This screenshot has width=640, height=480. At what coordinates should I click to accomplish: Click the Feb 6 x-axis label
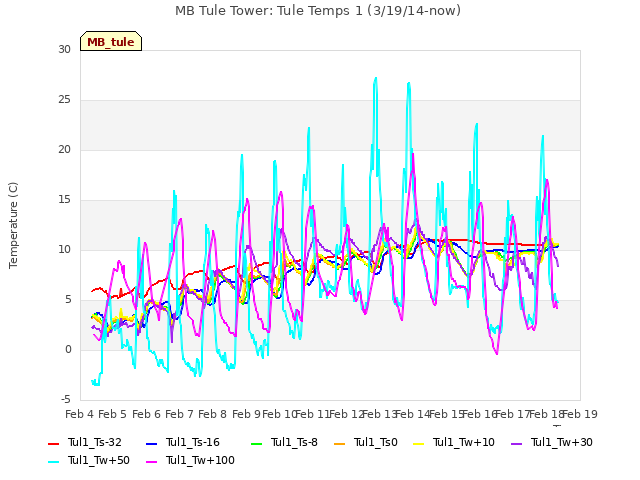(x=146, y=414)
